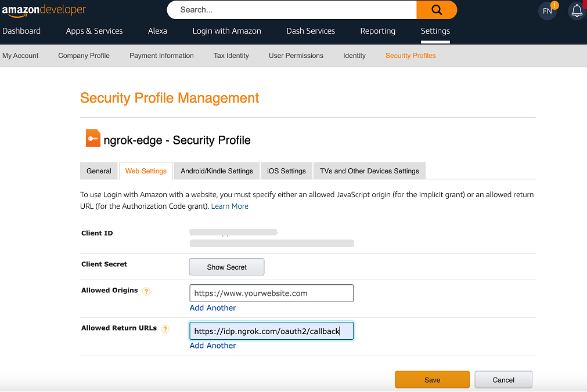Click the help icon beside Allowed Return URLs
587x392 pixels.
(x=165, y=329)
